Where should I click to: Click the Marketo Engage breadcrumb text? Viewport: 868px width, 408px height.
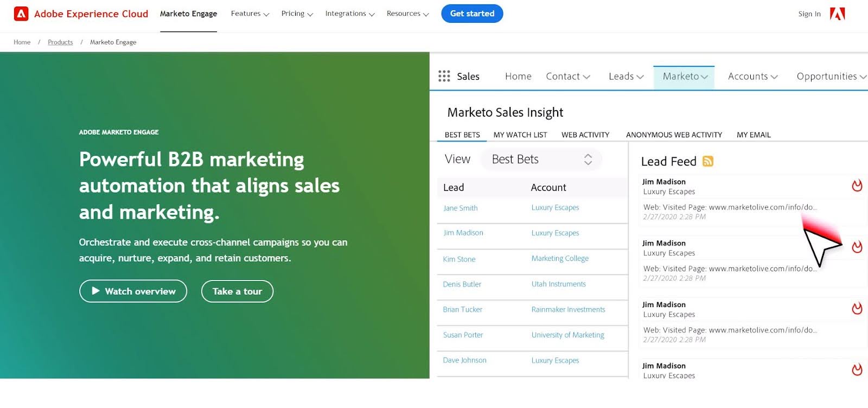(113, 42)
